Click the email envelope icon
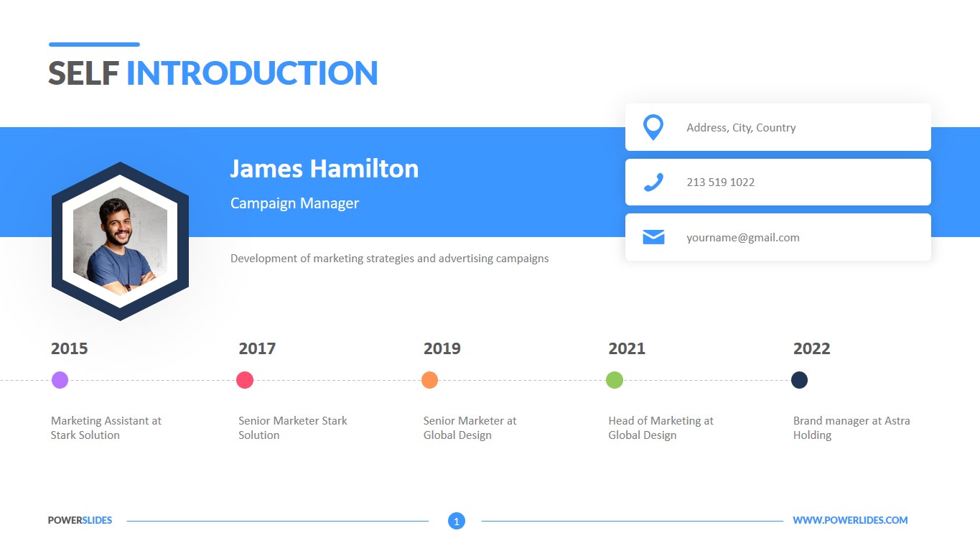980x551 pixels. [x=653, y=237]
